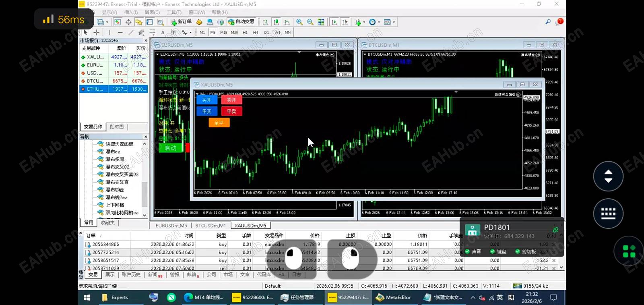644x305 pixels.
Task: Toggle the 自动交易 auto-trading button
Action: [x=241, y=22]
